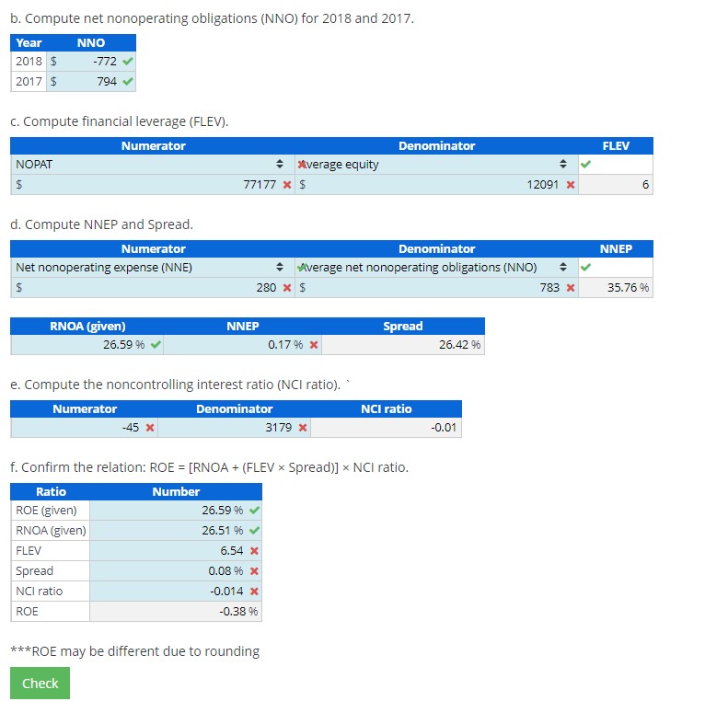
Task: Click the question b text about NNO
Action: (x=212, y=18)
